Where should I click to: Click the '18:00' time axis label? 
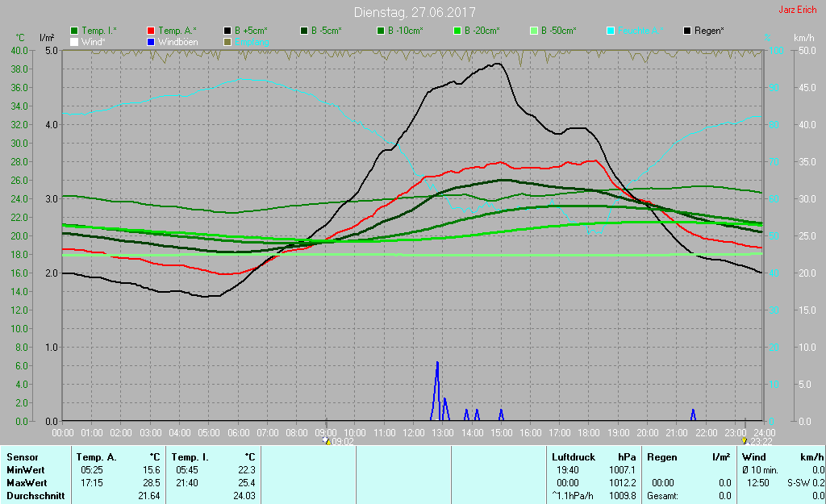point(588,433)
